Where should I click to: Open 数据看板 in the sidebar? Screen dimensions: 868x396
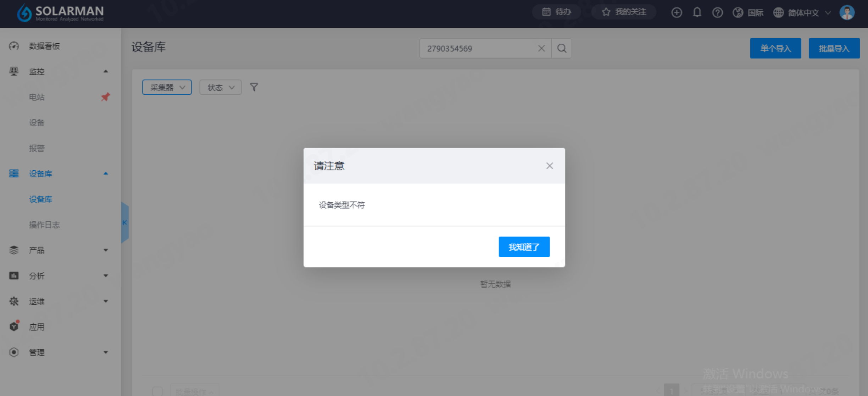pyautogui.click(x=44, y=46)
